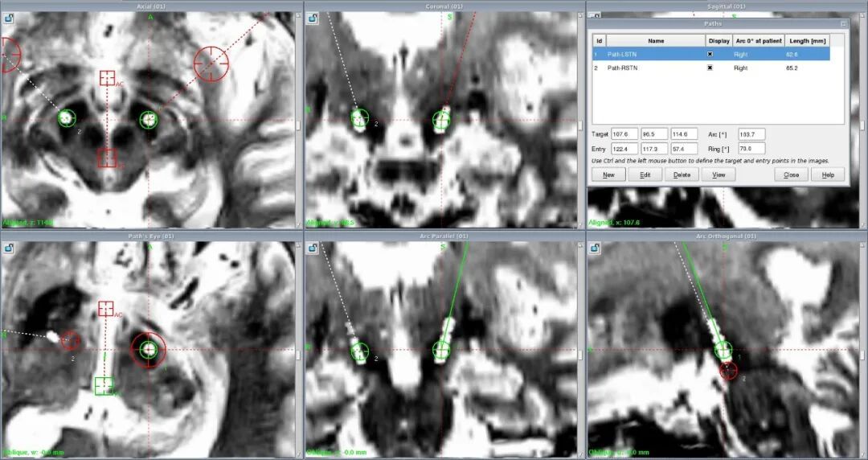
Task: Select the Arc Orthogonal (01) view title bar
Action: pos(727,236)
